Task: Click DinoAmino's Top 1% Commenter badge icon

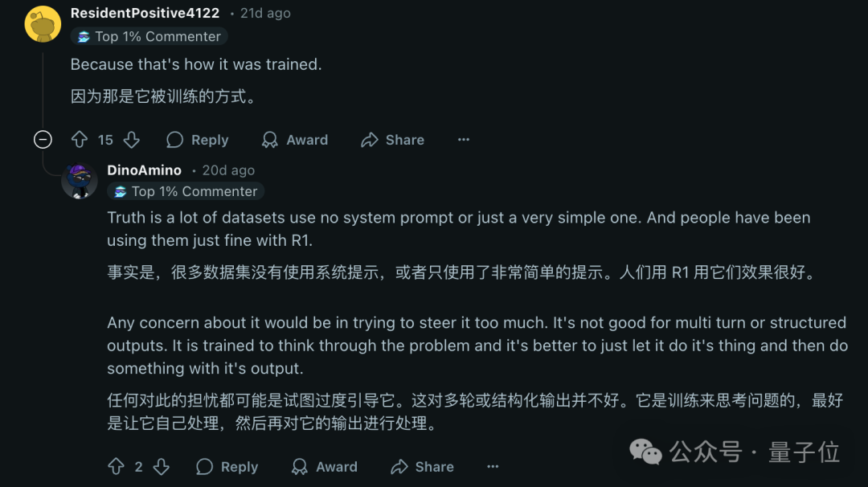Action: pos(119,191)
